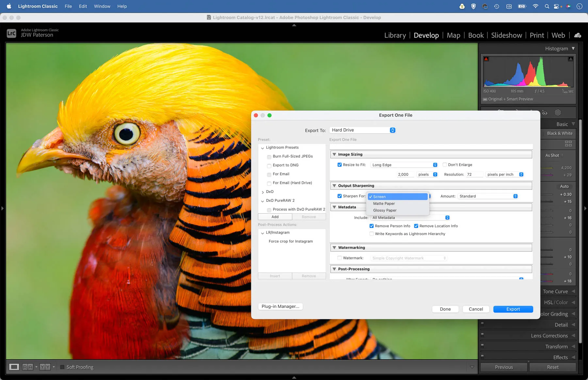Choose Matte Paper in sharpen list
The image size is (588, 380).
[398, 203]
